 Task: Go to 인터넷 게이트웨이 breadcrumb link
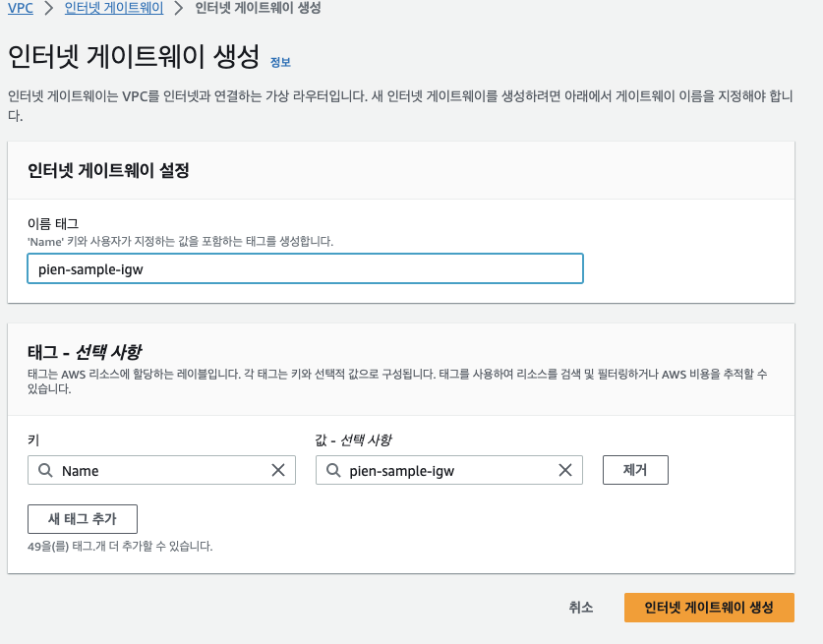(x=114, y=9)
